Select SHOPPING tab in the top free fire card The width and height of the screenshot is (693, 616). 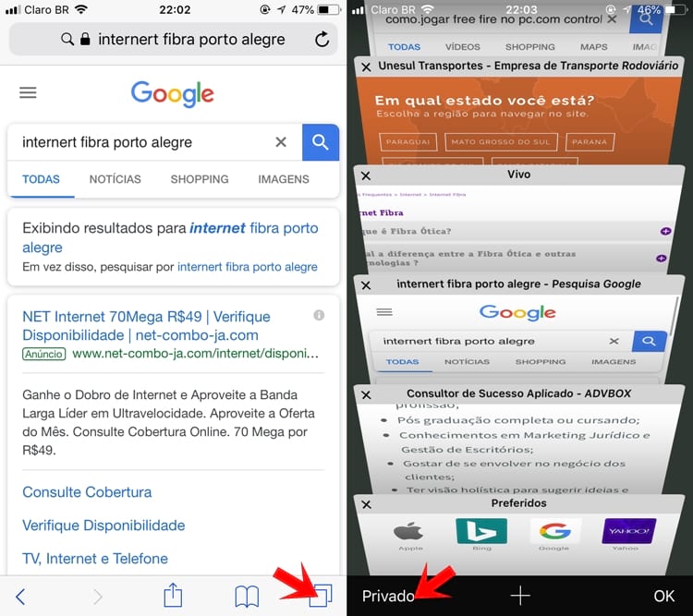(x=530, y=47)
